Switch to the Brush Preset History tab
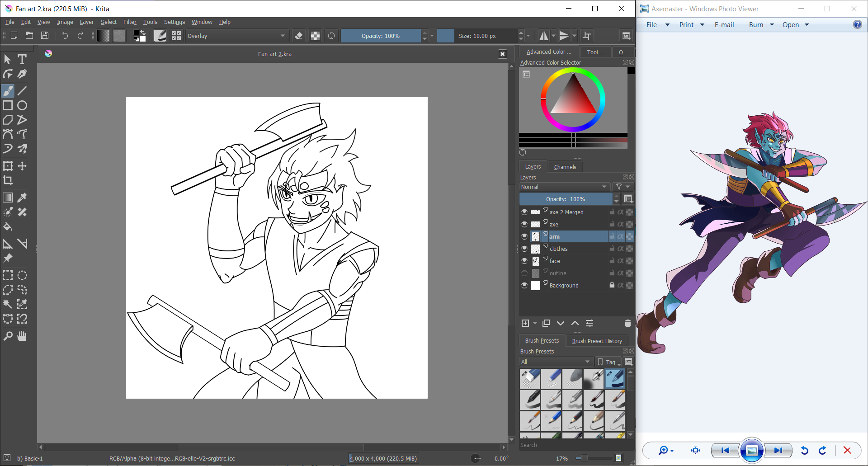Viewport: 868px width, 466px height. tap(597, 341)
